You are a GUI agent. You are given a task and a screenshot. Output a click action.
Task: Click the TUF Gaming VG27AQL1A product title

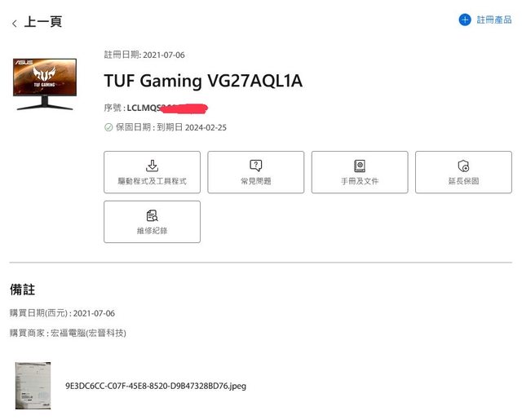[203, 81]
